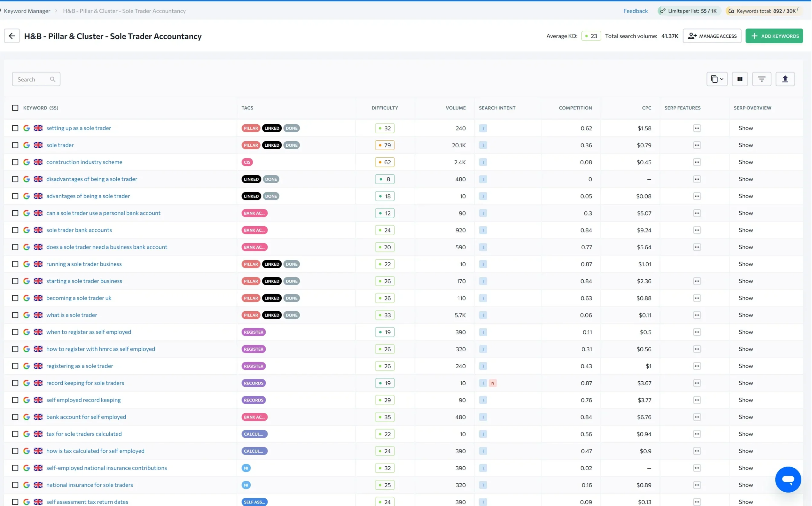Sort by the Volume column header
812x506 pixels.
pos(456,108)
